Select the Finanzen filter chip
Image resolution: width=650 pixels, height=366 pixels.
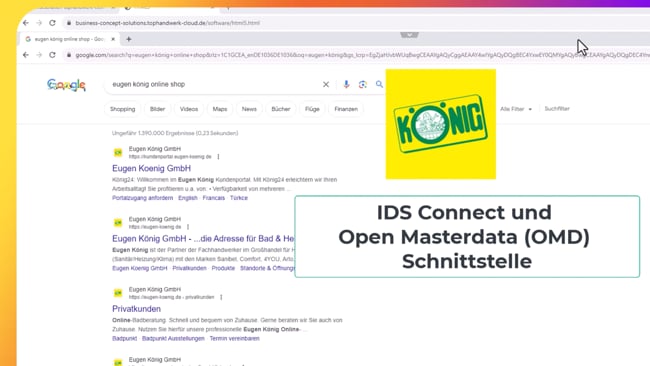(346, 109)
